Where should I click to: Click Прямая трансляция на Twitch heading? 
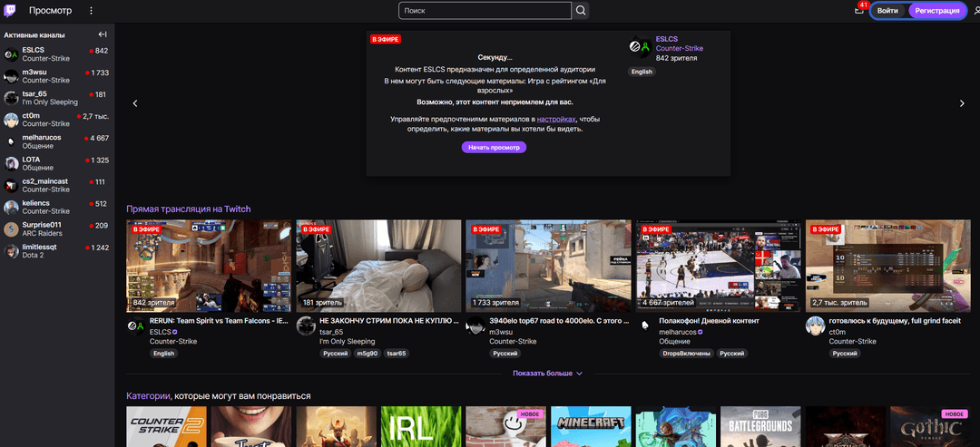pyautogui.click(x=188, y=209)
